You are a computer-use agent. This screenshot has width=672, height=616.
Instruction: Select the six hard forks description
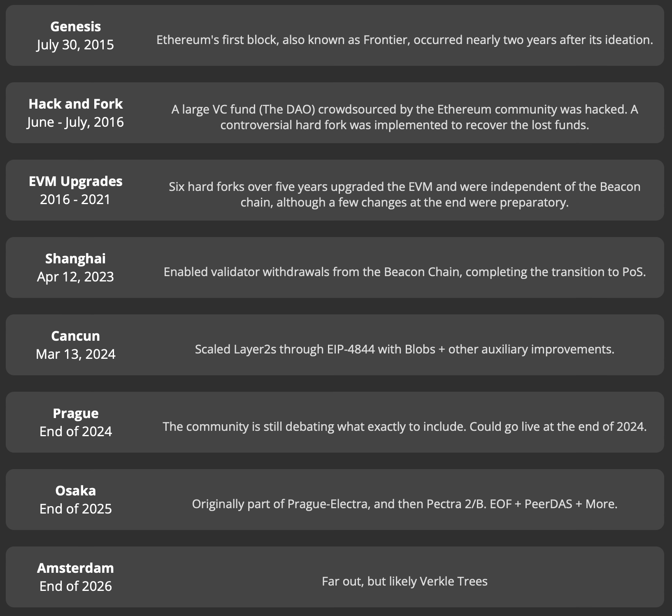(405, 194)
